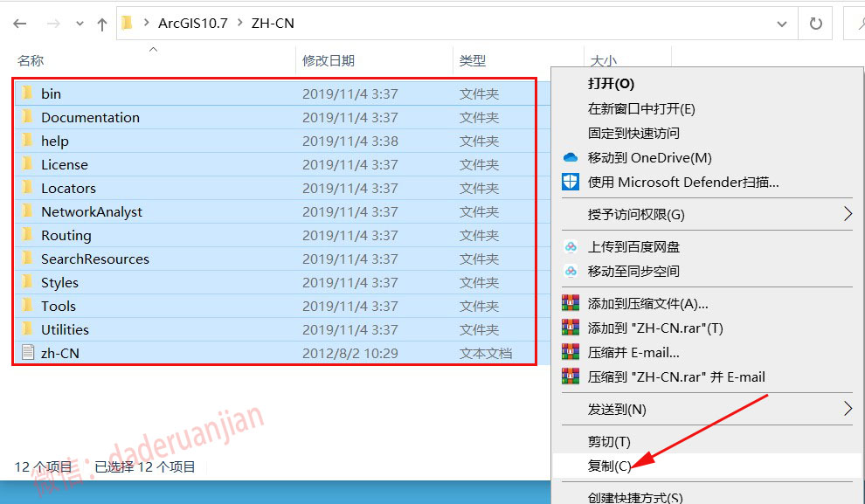Choose 上传到百度网盘 in context menu
The image size is (865, 504).
point(633,247)
